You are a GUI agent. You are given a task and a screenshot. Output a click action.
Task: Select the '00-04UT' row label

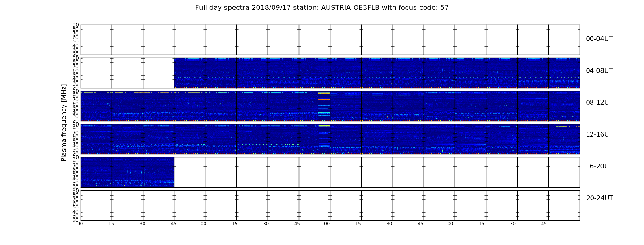599,39
